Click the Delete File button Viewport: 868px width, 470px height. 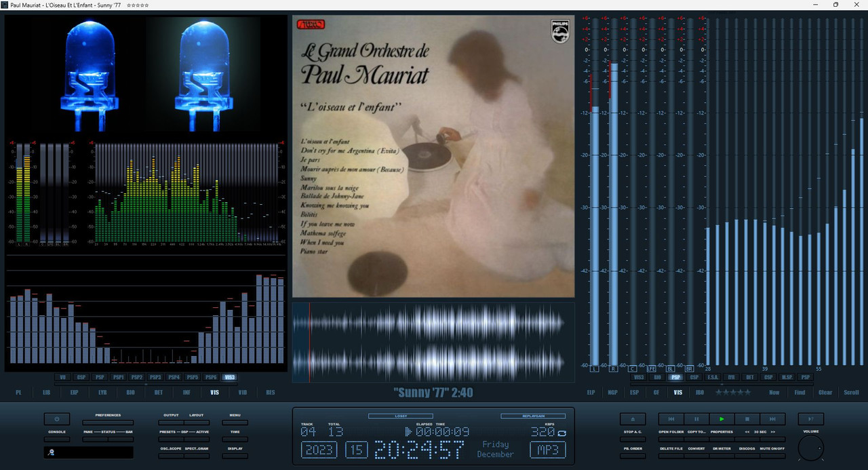671,456
